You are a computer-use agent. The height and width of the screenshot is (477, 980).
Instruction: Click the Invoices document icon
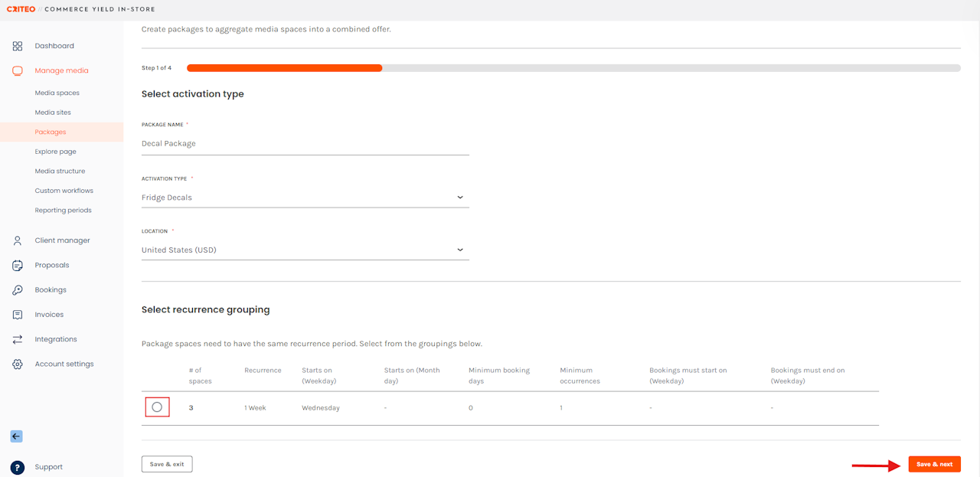[x=18, y=315]
